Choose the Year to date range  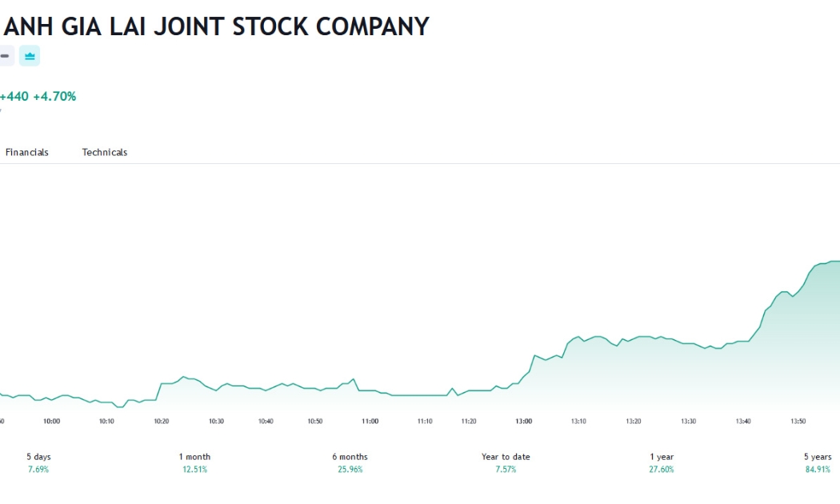[x=506, y=462]
